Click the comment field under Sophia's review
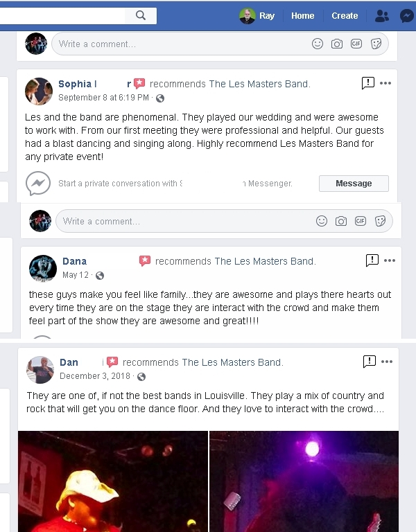 (x=185, y=221)
